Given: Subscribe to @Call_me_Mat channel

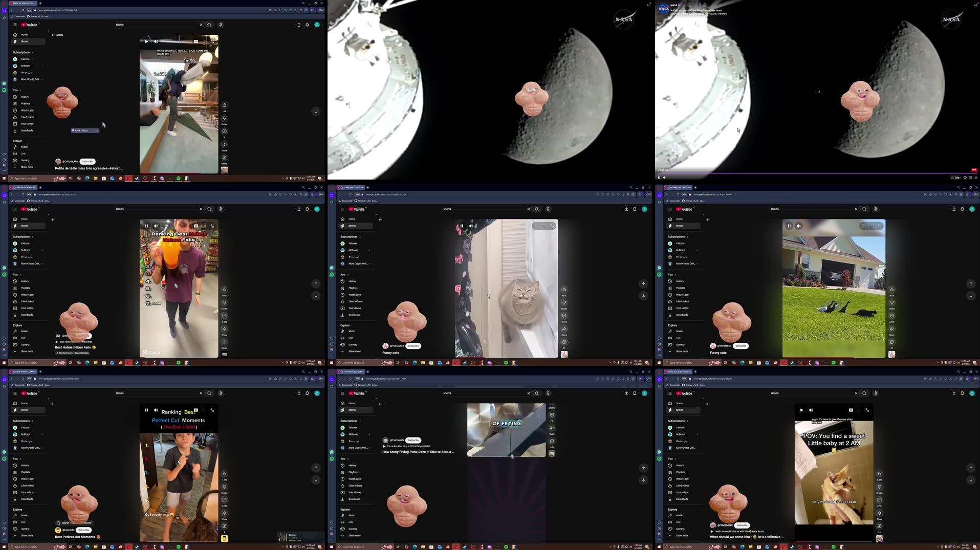Looking at the screenshot, I should pos(88,161).
